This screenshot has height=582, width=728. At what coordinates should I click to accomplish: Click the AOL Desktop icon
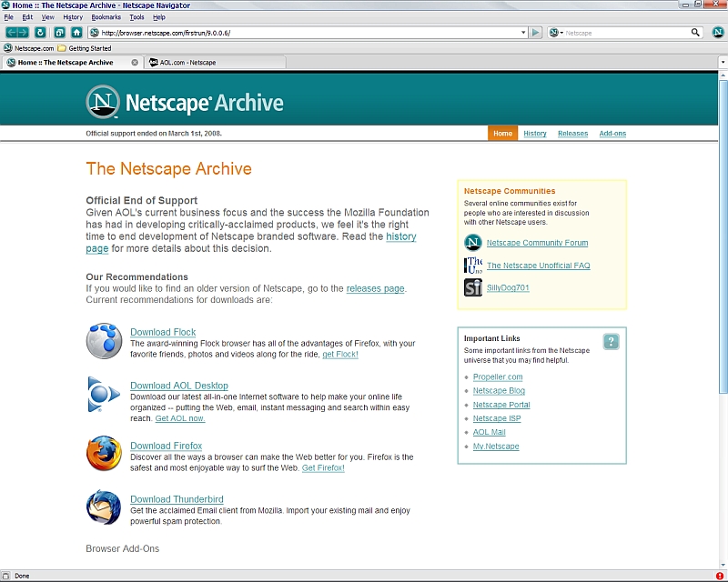(104, 395)
